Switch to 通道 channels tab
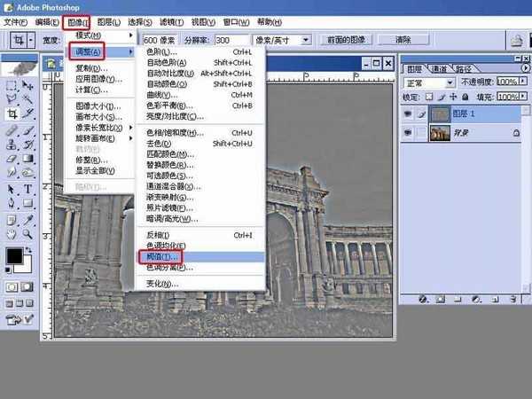 [439, 69]
